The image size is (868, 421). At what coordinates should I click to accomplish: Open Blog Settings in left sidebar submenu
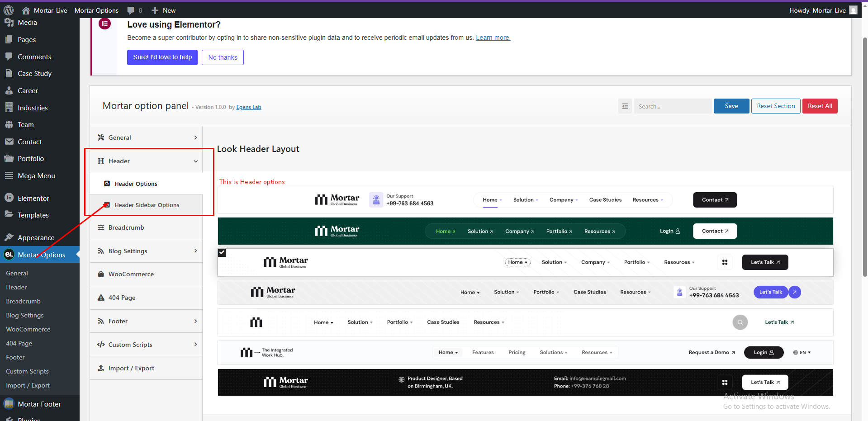pyautogui.click(x=25, y=315)
